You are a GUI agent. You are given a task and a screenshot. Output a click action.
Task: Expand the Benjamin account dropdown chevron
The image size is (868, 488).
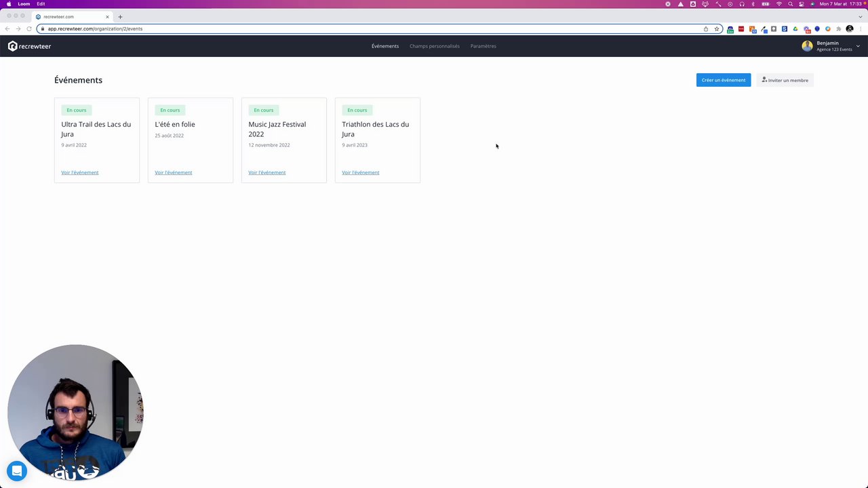pyautogui.click(x=858, y=46)
